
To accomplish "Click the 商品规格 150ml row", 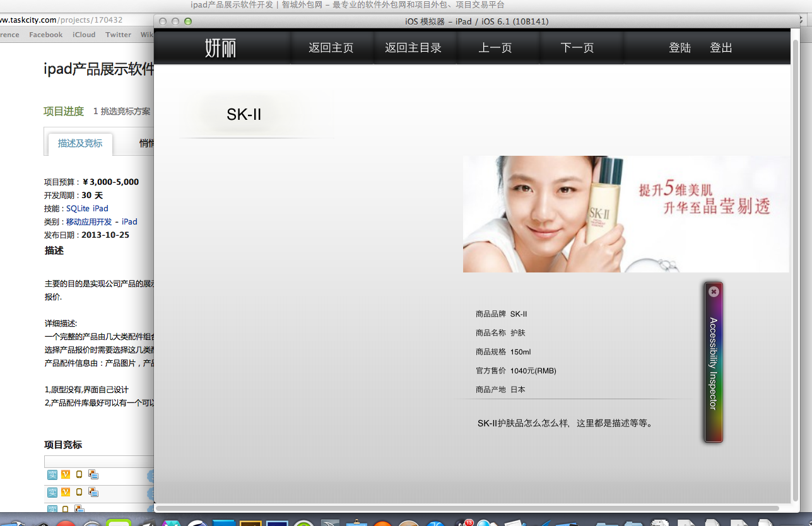I will click(x=503, y=352).
